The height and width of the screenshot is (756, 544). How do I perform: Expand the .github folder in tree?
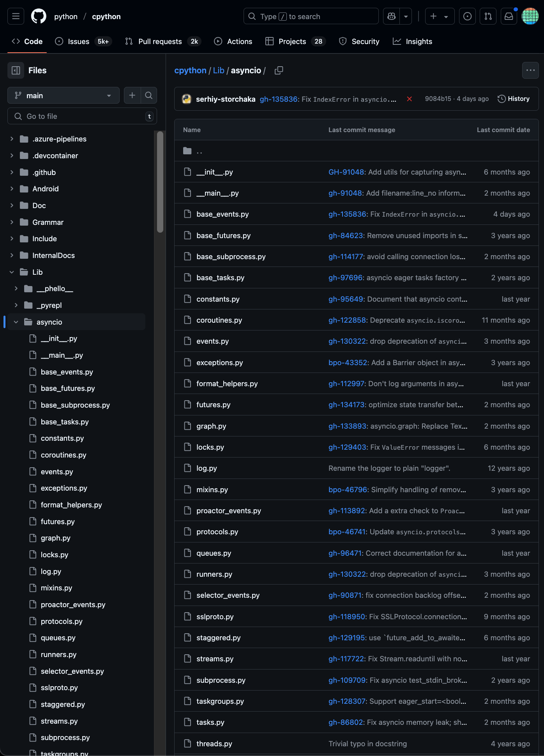[x=12, y=172]
